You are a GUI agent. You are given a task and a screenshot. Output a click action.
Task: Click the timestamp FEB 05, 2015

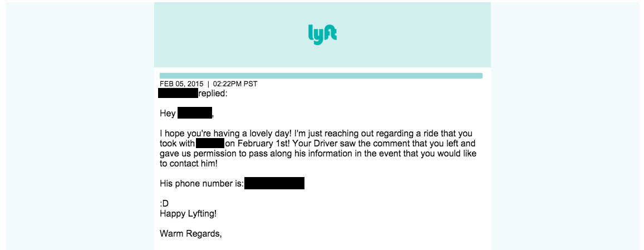tap(181, 84)
